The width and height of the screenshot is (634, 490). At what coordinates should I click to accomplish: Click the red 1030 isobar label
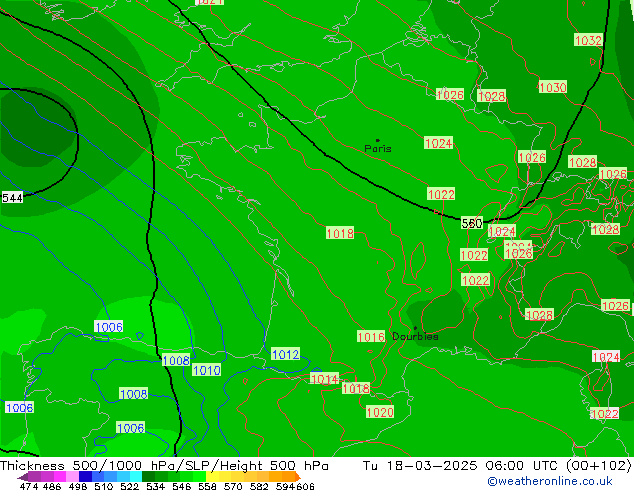point(553,87)
